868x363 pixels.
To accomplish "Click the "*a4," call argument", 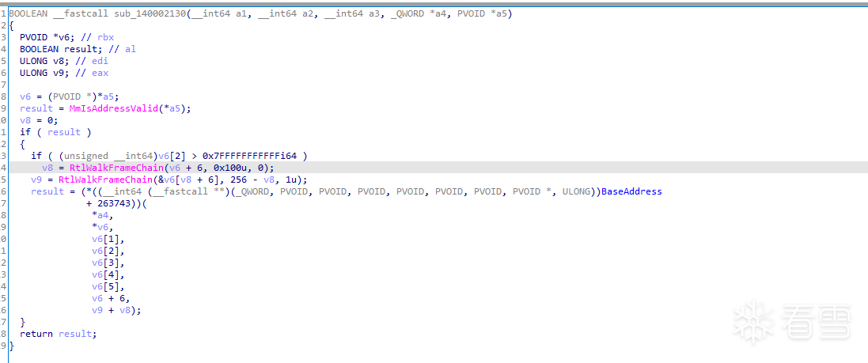I will (x=102, y=215).
